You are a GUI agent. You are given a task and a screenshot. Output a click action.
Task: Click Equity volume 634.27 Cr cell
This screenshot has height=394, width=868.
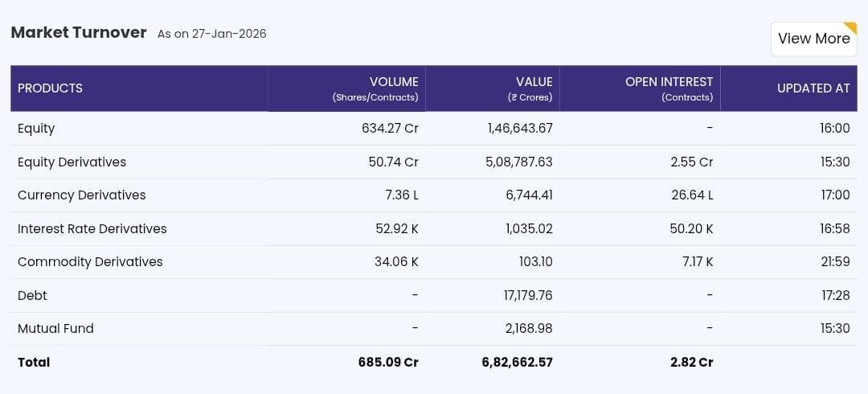pos(390,129)
